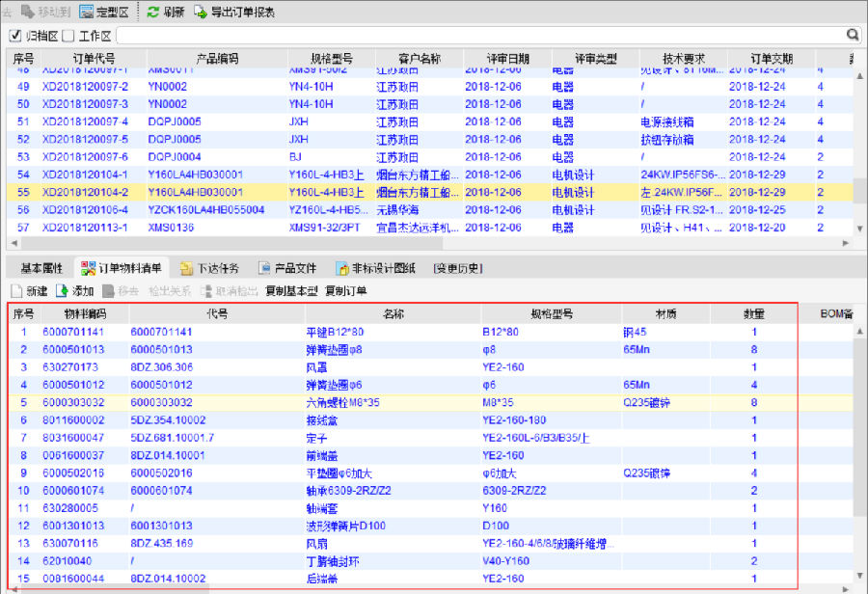
Task: Click the search magnifier icon
Action: coord(853,35)
